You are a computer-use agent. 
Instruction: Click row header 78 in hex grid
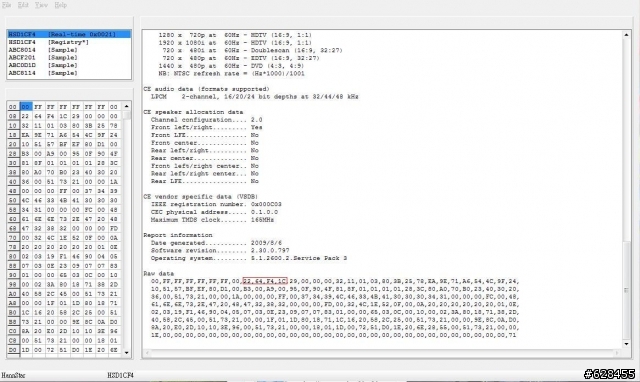click(13, 247)
